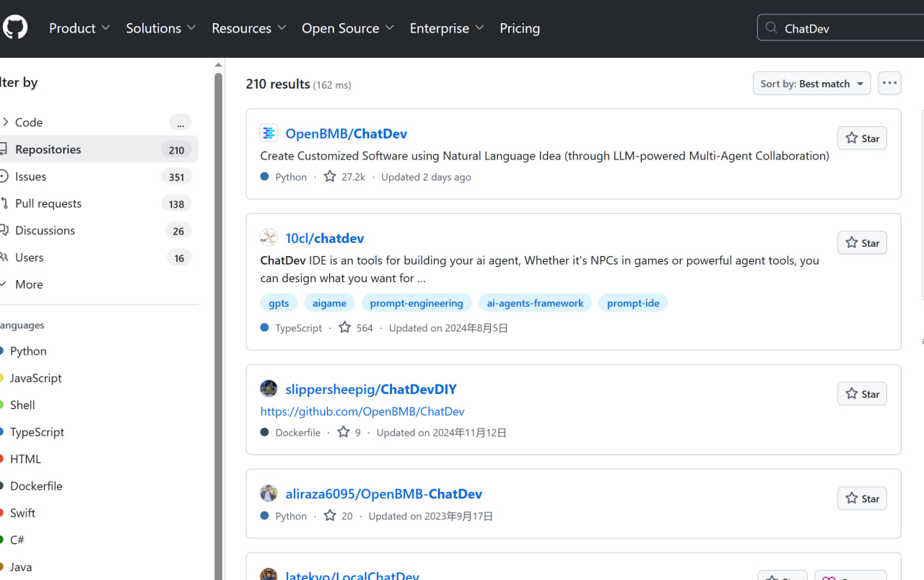Star the OpenBMB/ChatDev repository

click(x=862, y=138)
